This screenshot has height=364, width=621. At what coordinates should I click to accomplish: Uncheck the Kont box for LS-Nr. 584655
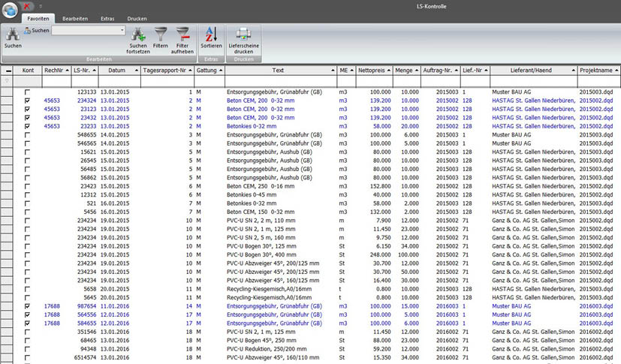27,323
